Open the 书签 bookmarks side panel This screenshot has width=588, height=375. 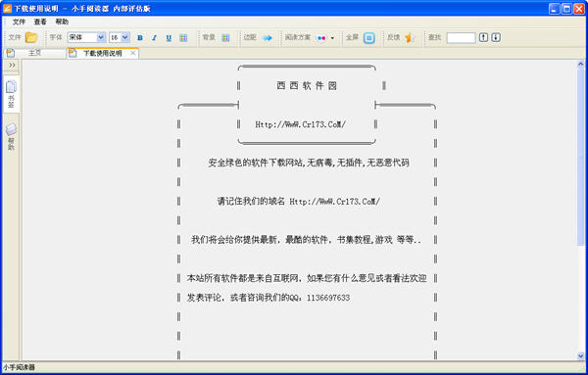11,95
